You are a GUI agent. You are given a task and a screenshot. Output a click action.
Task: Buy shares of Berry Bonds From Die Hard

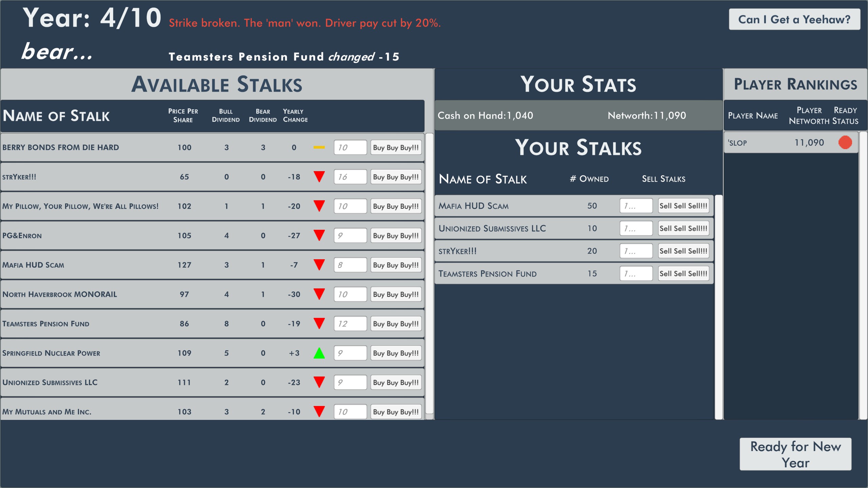click(396, 147)
